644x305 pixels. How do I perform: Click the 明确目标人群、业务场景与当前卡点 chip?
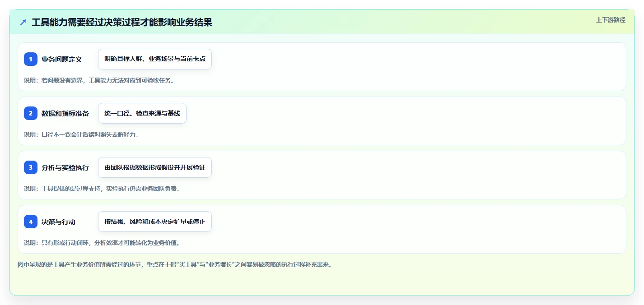(155, 59)
